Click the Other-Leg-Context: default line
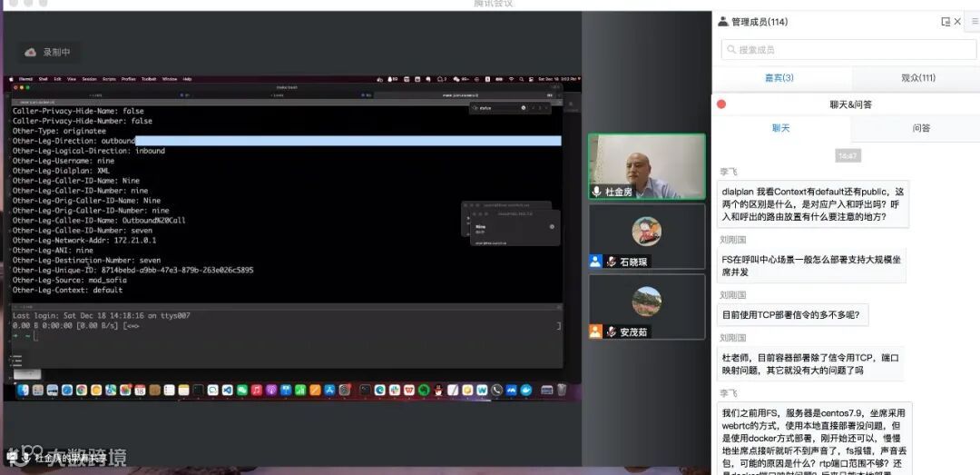The width and height of the screenshot is (980, 475). [67, 291]
